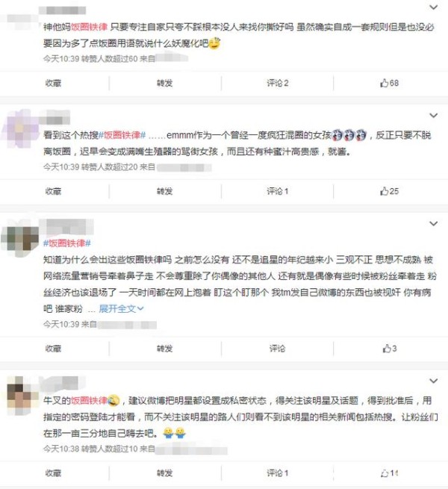This screenshot has height=489, width=448.
Task: Expand options chevron on the first post
Action: [433, 7]
